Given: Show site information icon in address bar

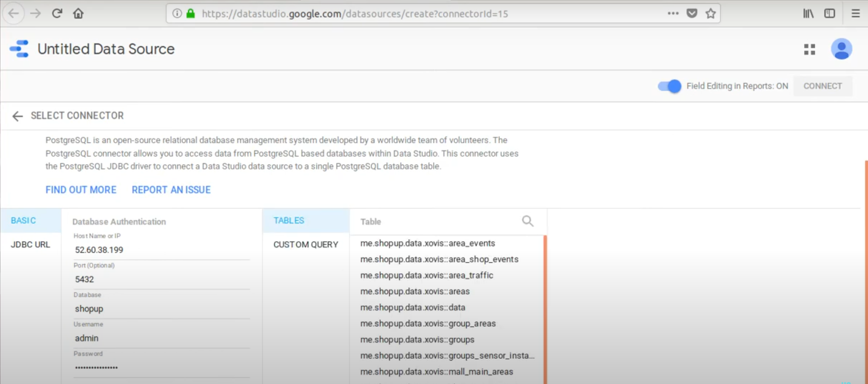Looking at the screenshot, I should point(177,13).
